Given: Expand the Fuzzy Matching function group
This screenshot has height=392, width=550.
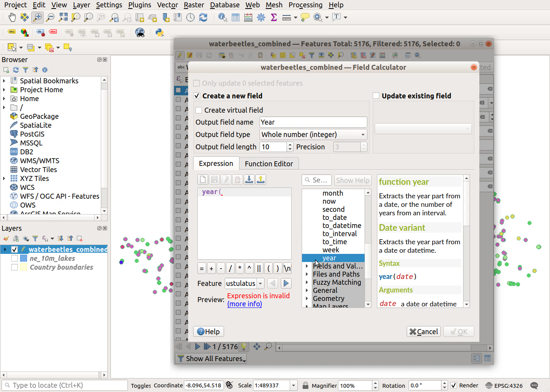Looking at the screenshot, I should tap(307, 282).
